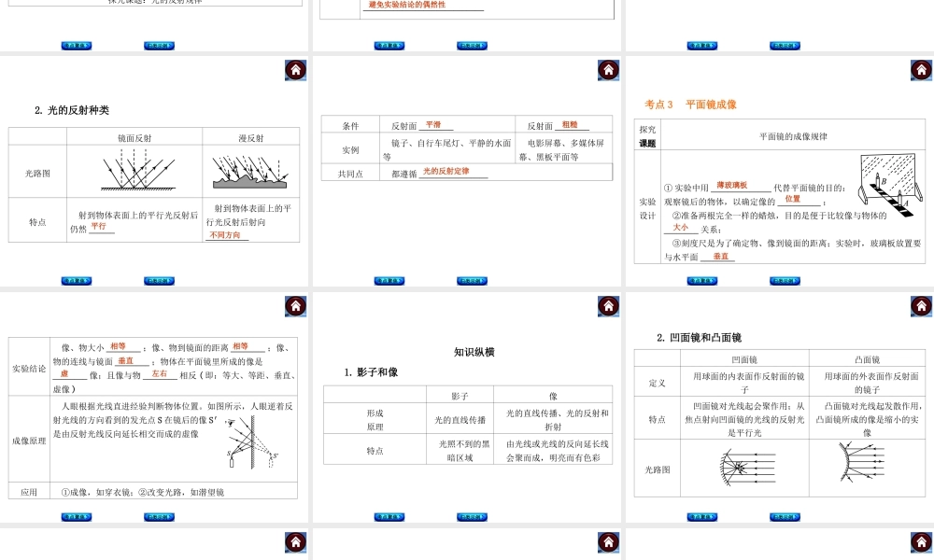Click the "凸面镜" column header
The image size is (934, 560).
coord(868,359)
